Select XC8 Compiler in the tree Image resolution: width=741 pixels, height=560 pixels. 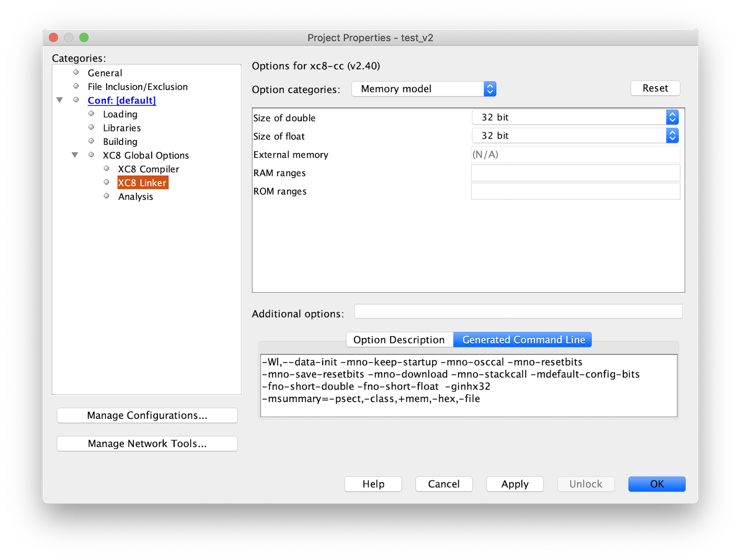point(148,169)
